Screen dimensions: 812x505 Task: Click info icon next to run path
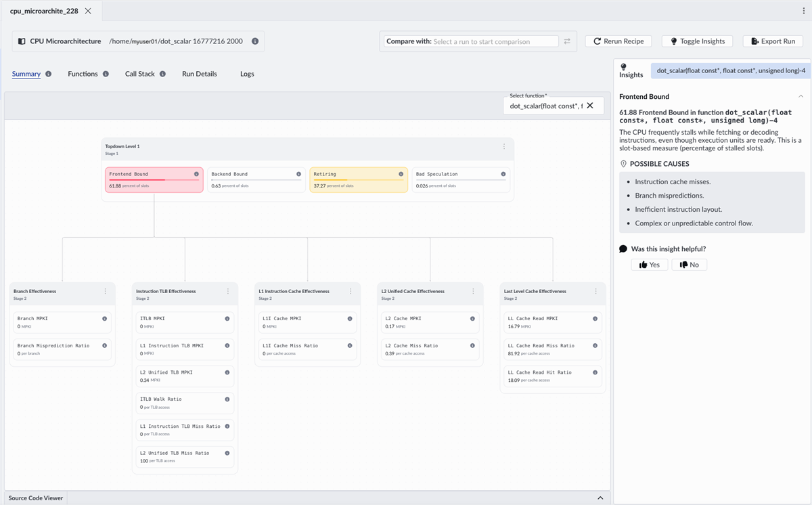point(255,41)
